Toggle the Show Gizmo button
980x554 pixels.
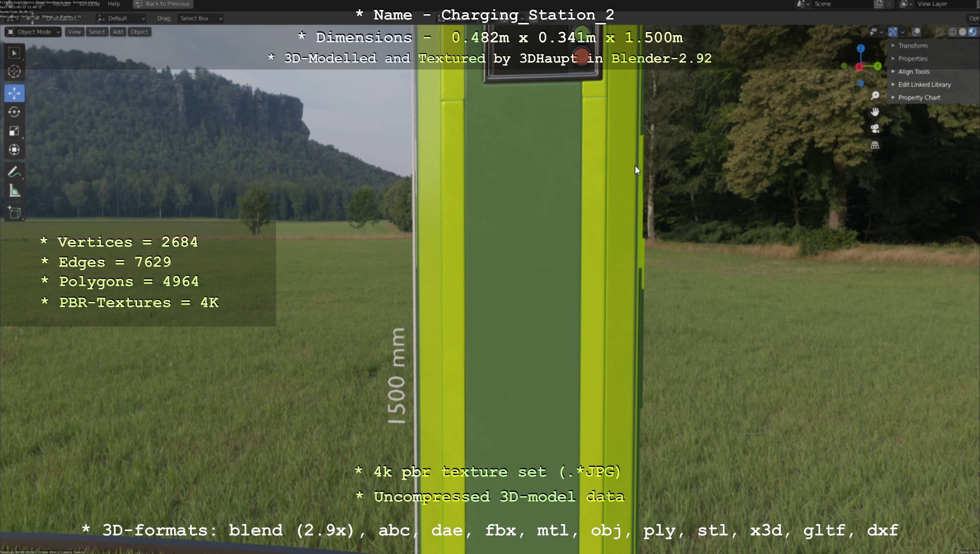893,32
